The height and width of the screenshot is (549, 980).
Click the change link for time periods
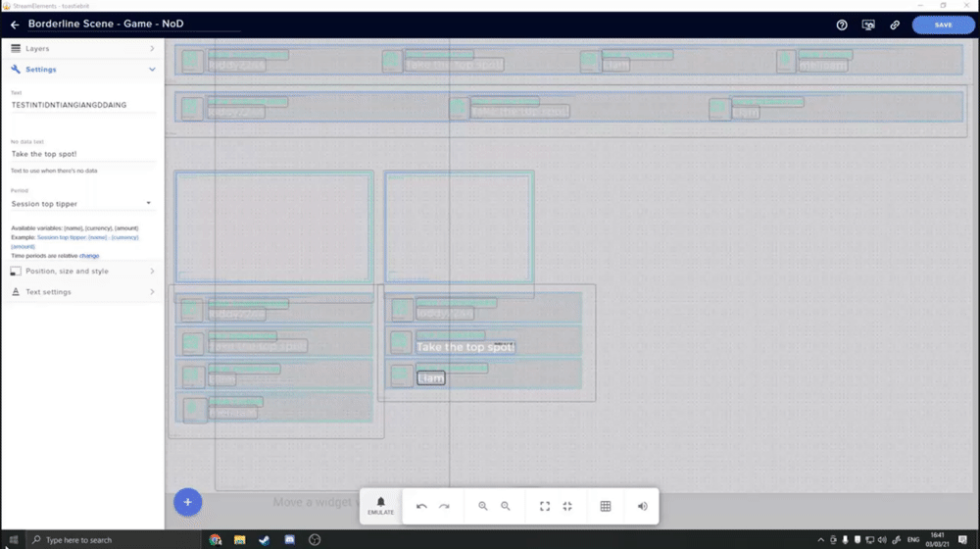(89, 256)
